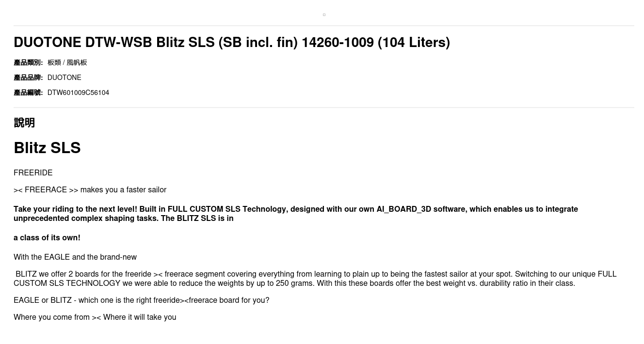Viewport: 644px width, 344px height.
Task: Click the bold 'Take your riding to the next level' paragraph
Action: 296,214
